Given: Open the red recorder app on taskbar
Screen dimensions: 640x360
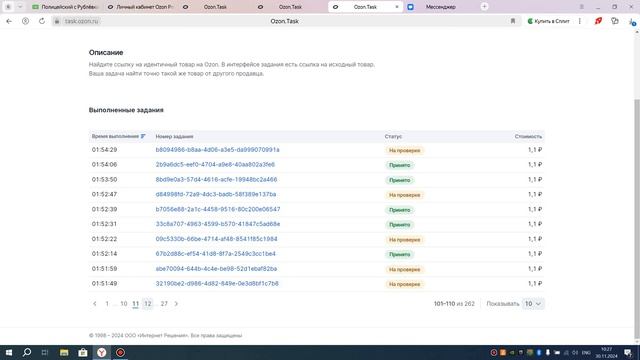Looking at the screenshot, I should pos(120,352).
